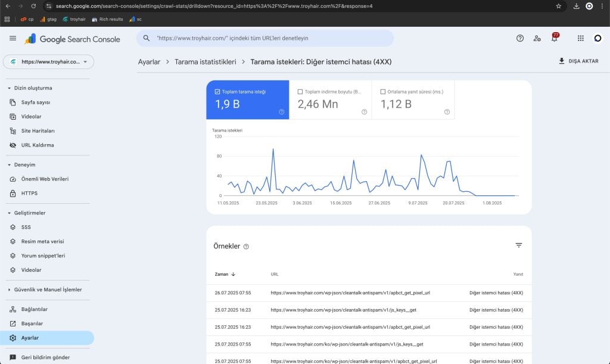Open the troyhair.com property selector dropdown
610x364 pixels.
click(49, 62)
